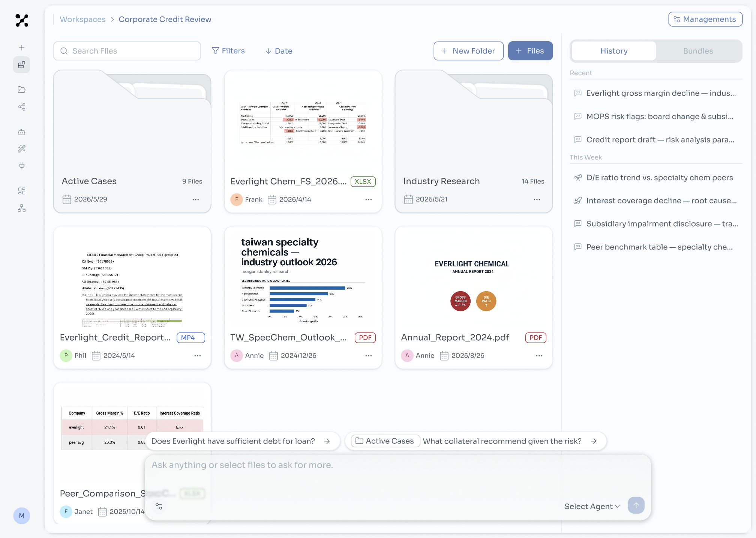Viewport: 756px width, 538px height.
Task: Click the plug connector sidebar icon
Action: click(x=22, y=166)
